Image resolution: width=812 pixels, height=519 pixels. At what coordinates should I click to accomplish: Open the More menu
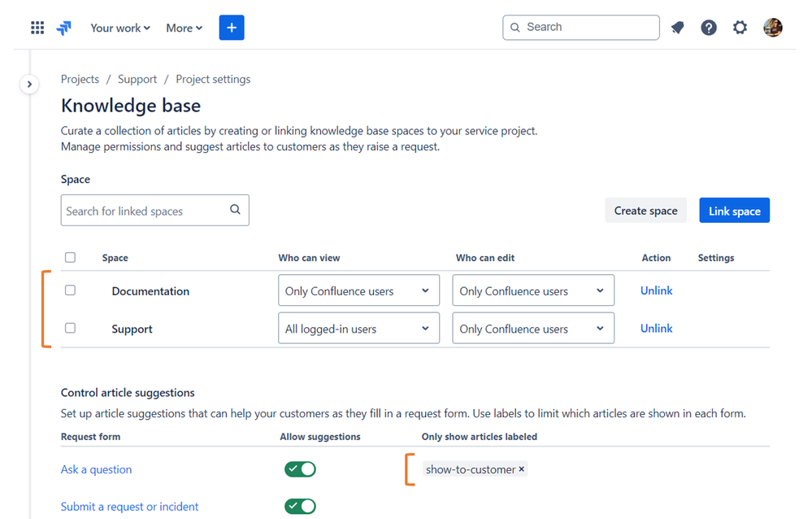tap(184, 28)
